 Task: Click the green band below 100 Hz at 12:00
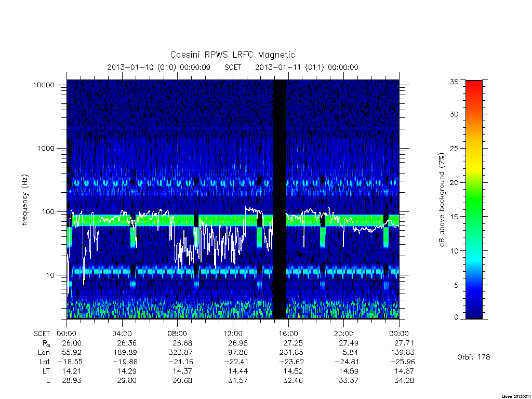click(x=233, y=220)
